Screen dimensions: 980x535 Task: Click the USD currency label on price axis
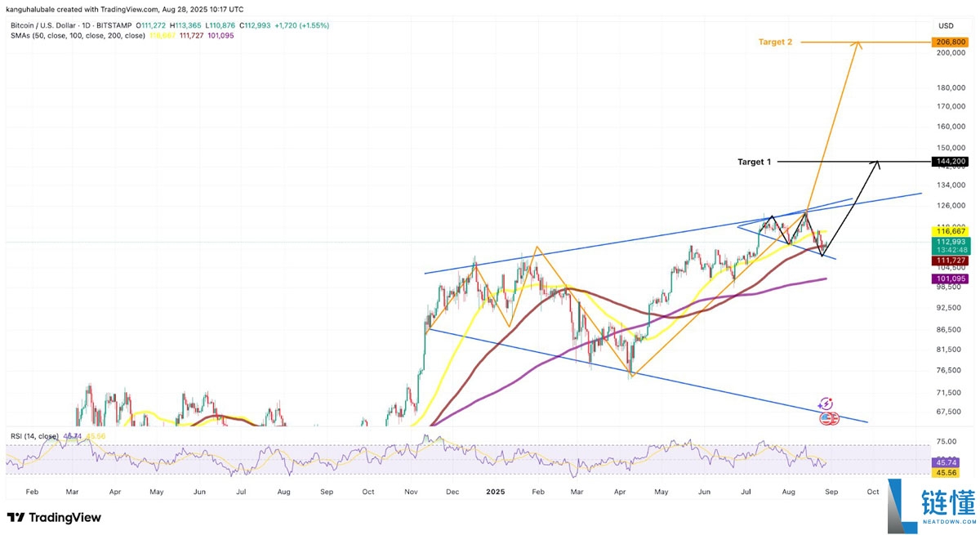tap(947, 26)
